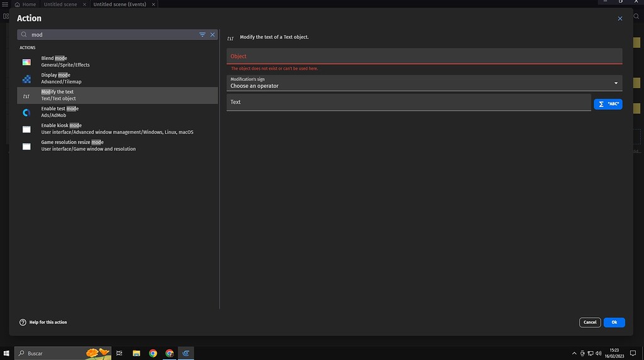Image resolution: width=644 pixels, height=360 pixels.
Task: Select the Modify the text action
Action: click(x=118, y=95)
